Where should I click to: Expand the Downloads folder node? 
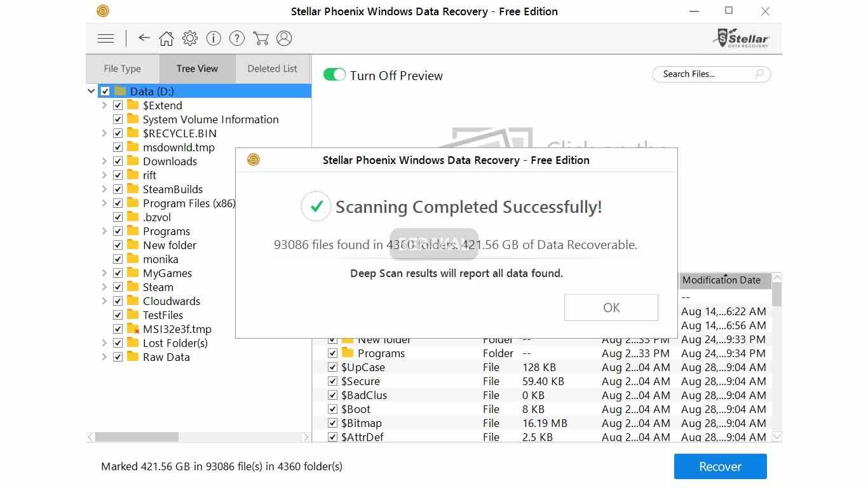coord(104,161)
